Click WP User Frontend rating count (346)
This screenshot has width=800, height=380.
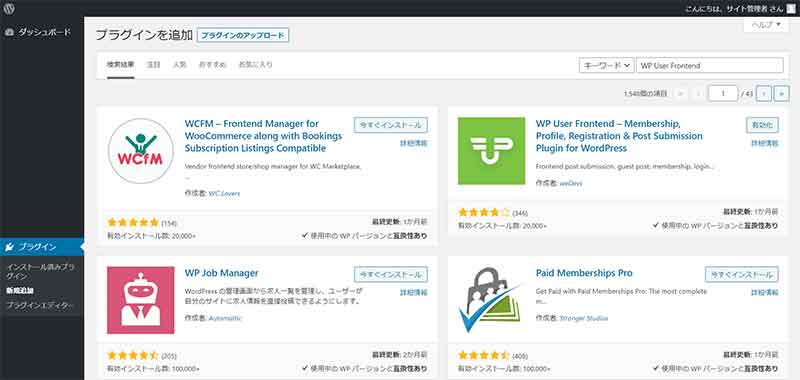[x=520, y=213]
